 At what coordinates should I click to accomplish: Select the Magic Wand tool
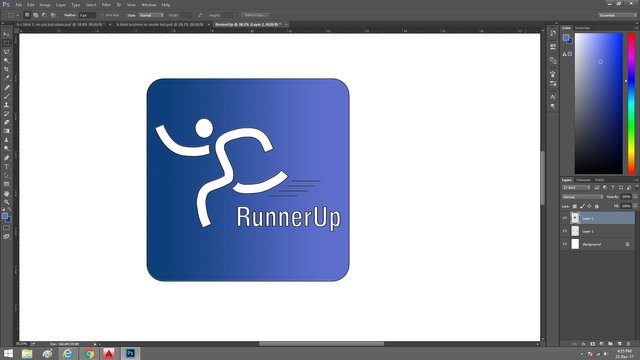[x=6, y=60]
